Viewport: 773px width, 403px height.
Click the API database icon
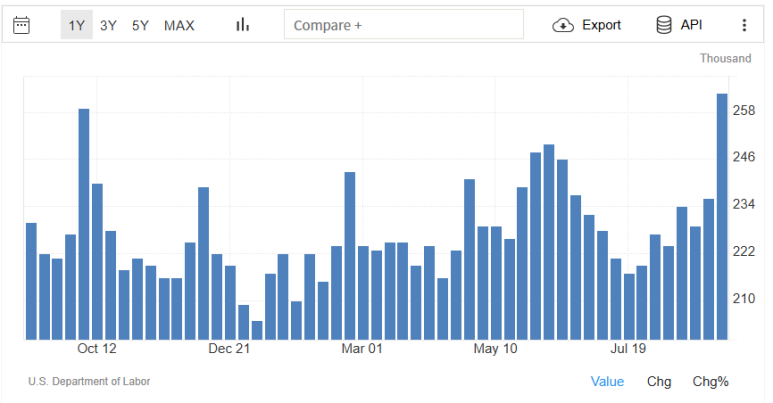coord(664,25)
